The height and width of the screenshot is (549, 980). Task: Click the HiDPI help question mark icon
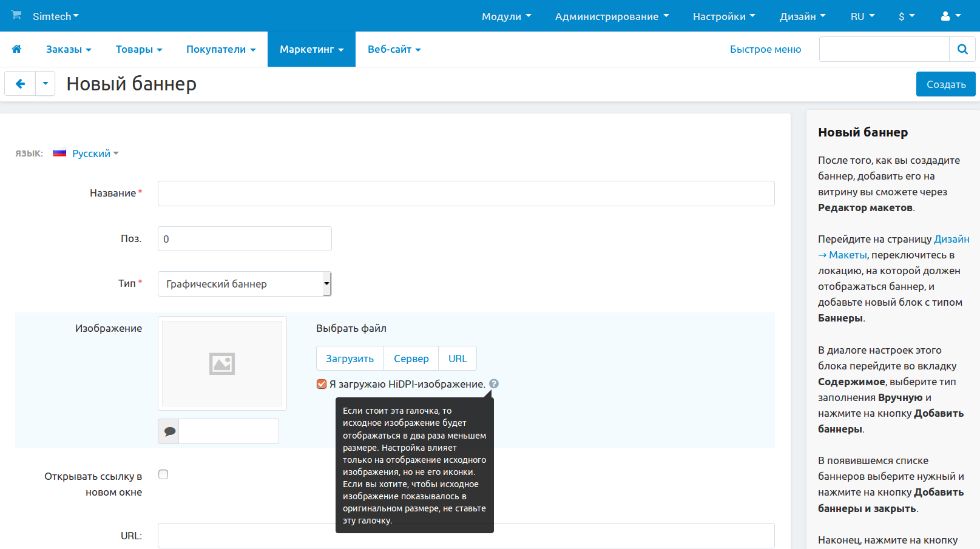point(494,384)
